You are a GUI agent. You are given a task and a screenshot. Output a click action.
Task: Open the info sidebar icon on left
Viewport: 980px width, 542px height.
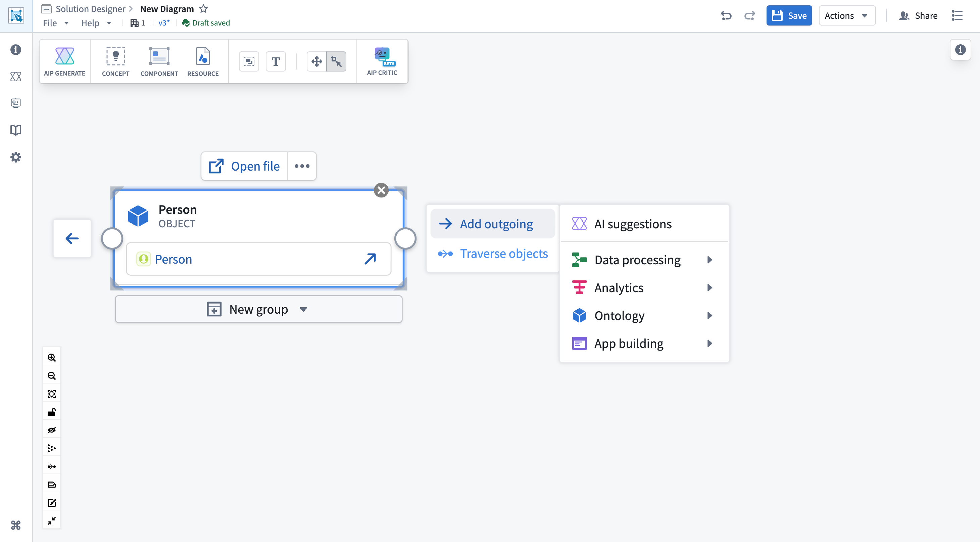pos(15,49)
